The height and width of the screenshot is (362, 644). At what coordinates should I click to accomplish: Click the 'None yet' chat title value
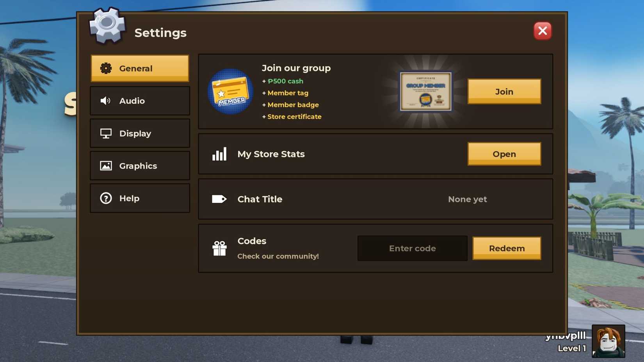tap(467, 199)
